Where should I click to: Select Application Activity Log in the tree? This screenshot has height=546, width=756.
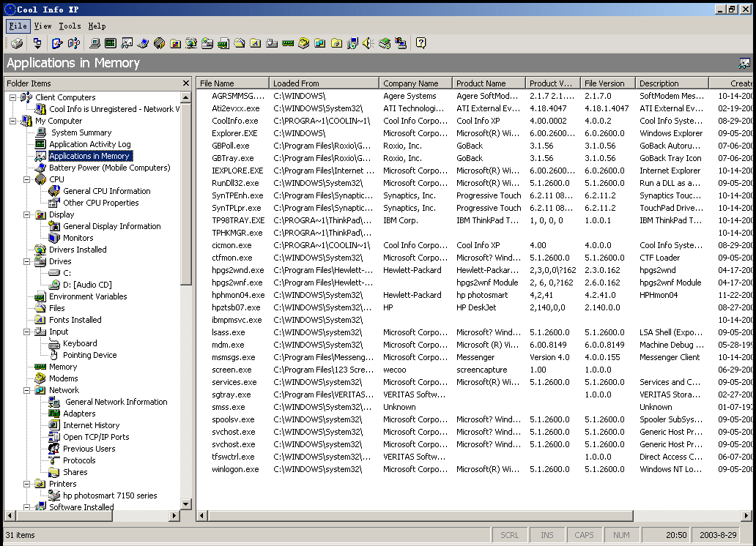pyautogui.click(x=89, y=144)
